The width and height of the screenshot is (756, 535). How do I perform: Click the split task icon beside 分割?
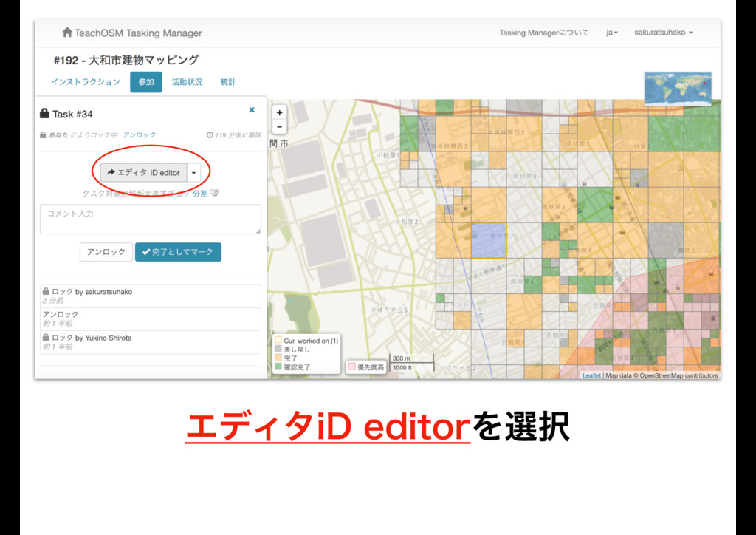coord(215,193)
